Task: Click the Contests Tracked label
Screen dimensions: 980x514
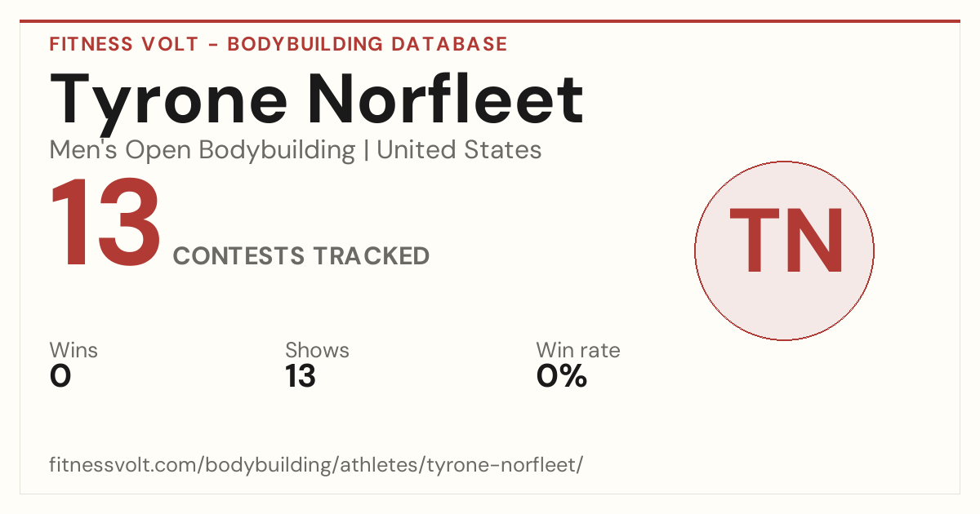Action: (301, 256)
